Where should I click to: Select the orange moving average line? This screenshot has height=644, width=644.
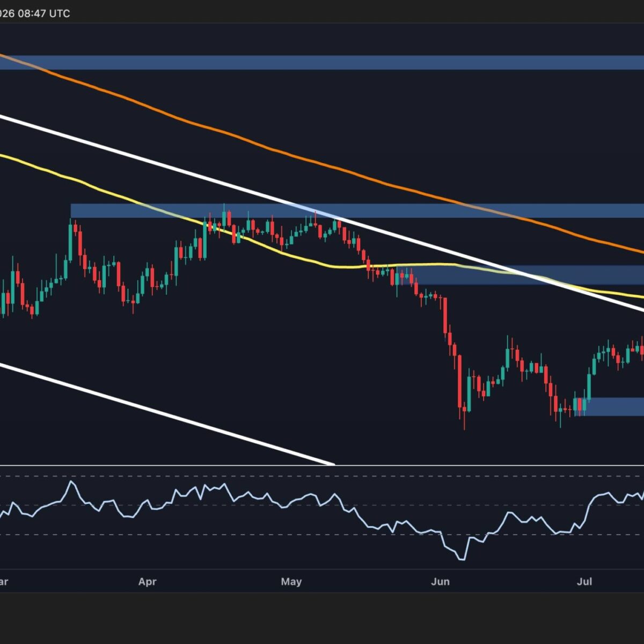click(322, 154)
